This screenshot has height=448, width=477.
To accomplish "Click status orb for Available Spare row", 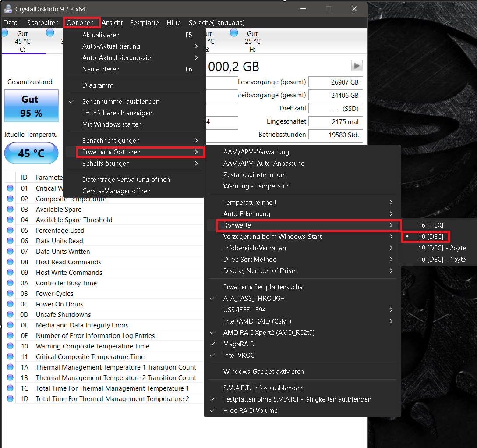I will coord(10,209).
